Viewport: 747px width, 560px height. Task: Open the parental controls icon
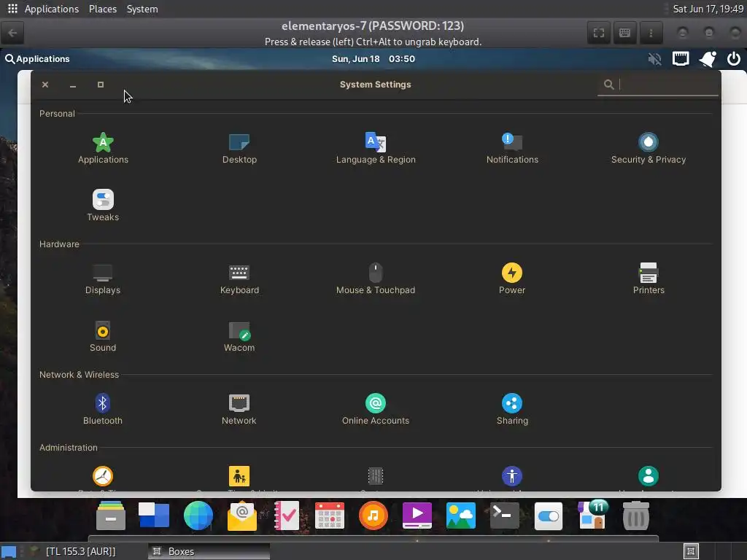click(x=239, y=475)
